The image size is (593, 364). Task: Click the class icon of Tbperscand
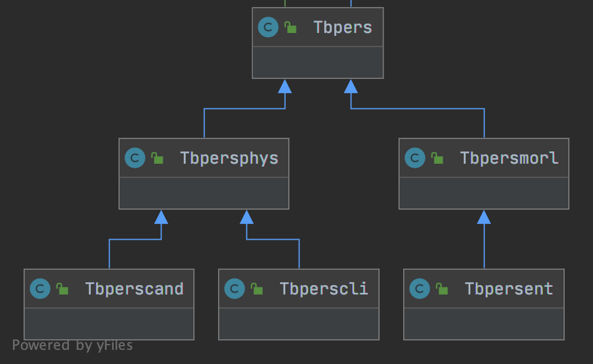[x=40, y=289]
